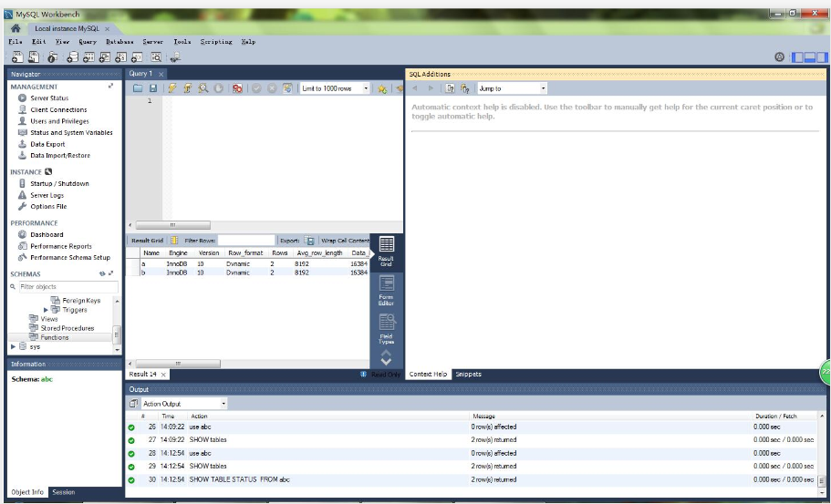This screenshot has width=831, height=504.
Task: Click the reconnect to DBMS icon
Action: 175,57
